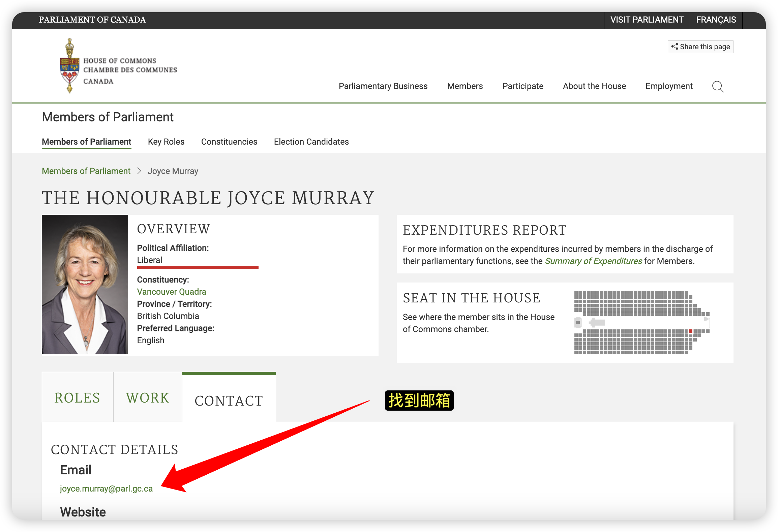Click the 'Contact Details' heading
This screenshot has width=778, height=532.
click(x=114, y=450)
